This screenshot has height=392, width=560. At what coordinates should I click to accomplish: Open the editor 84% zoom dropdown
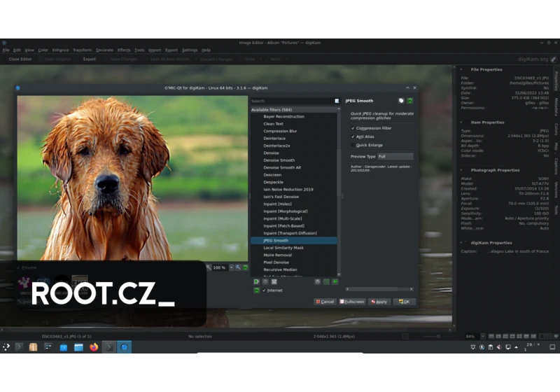click(x=483, y=336)
